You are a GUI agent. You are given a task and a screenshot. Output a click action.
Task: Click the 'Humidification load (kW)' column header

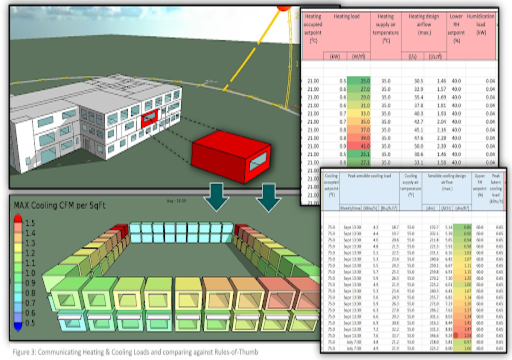pos(481,24)
